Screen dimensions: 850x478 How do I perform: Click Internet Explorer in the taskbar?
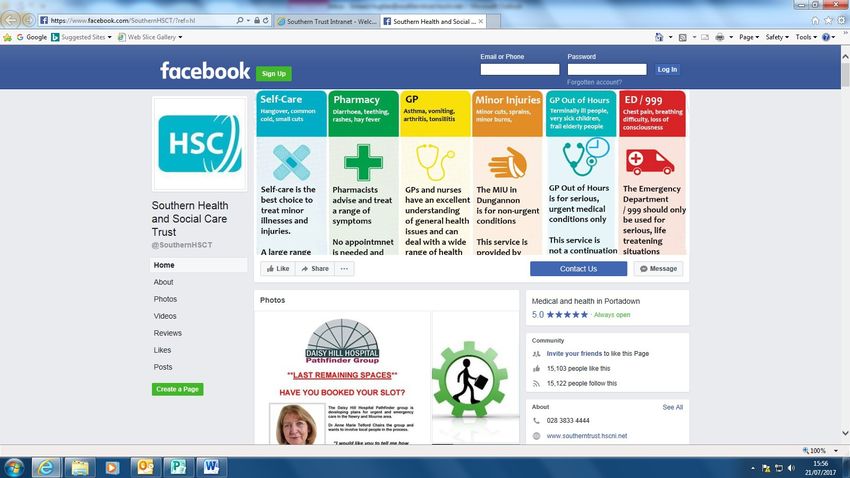tap(46, 467)
